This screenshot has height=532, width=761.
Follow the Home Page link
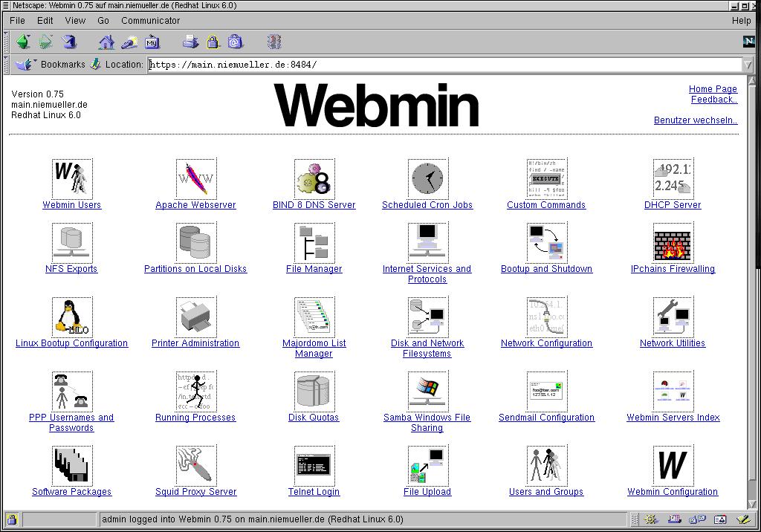point(713,89)
